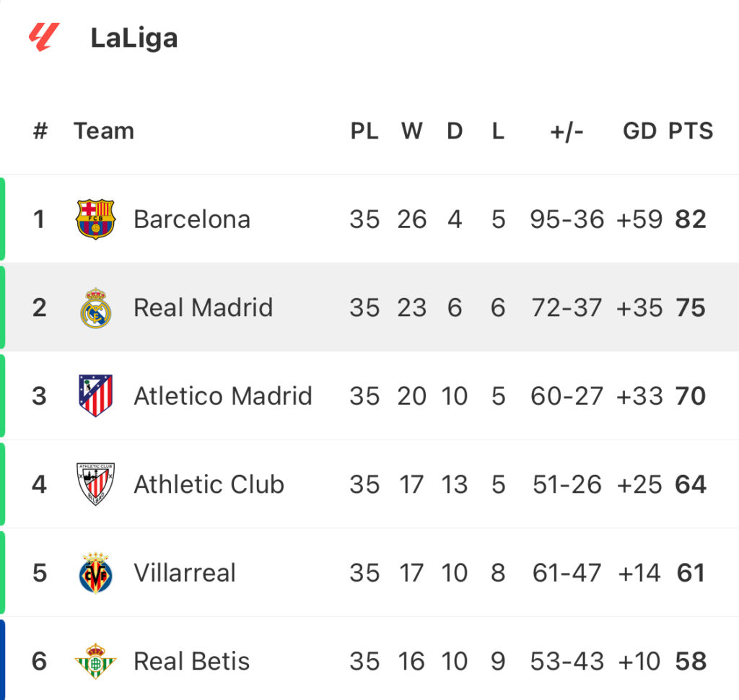Open the Barcelona club crest
The width and height of the screenshot is (739, 700).
pyautogui.click(x=96, y=219)
